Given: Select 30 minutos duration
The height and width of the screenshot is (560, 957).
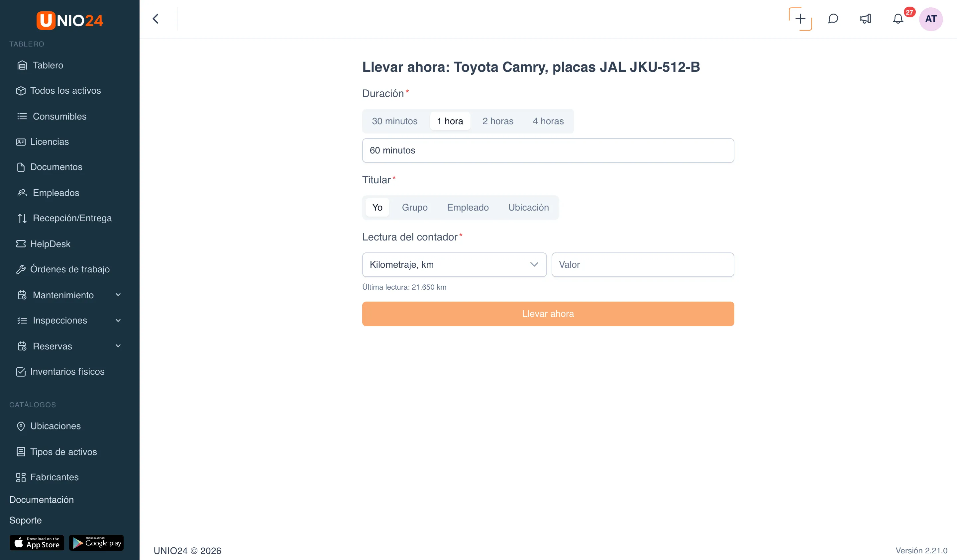Looking at the screenshot, I should pos(394,121).
